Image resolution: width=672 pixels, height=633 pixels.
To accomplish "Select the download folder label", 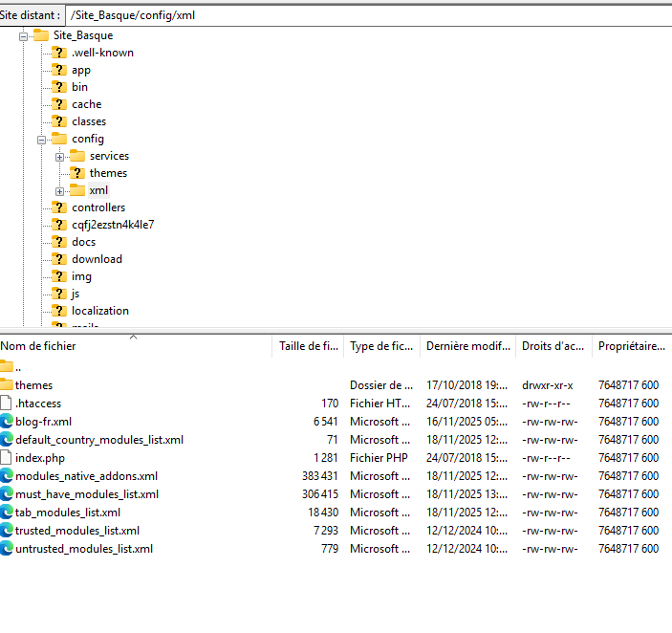I will coord(97,259).
